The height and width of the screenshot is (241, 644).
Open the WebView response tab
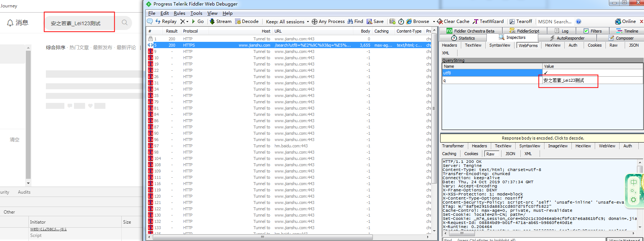(607, 146)
